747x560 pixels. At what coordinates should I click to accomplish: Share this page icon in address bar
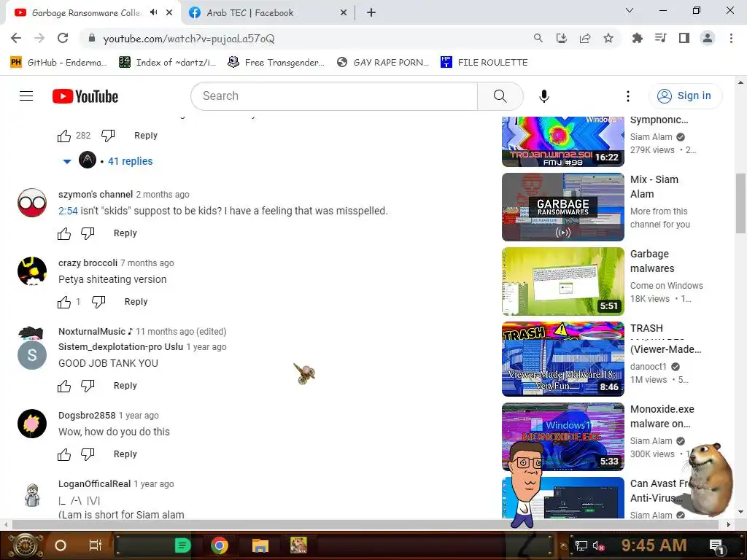click(585, 38)
